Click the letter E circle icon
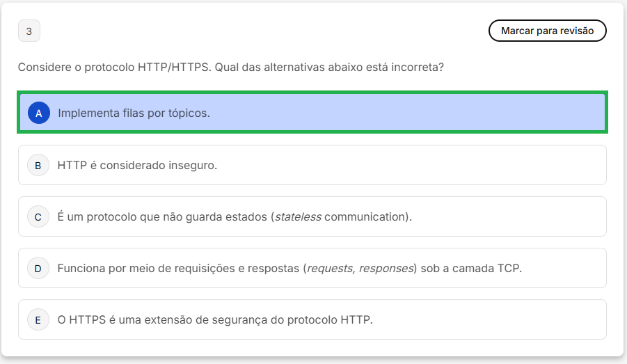Image resolution: width=627 pixels, height=364 pixels. [x=38, y=320]
